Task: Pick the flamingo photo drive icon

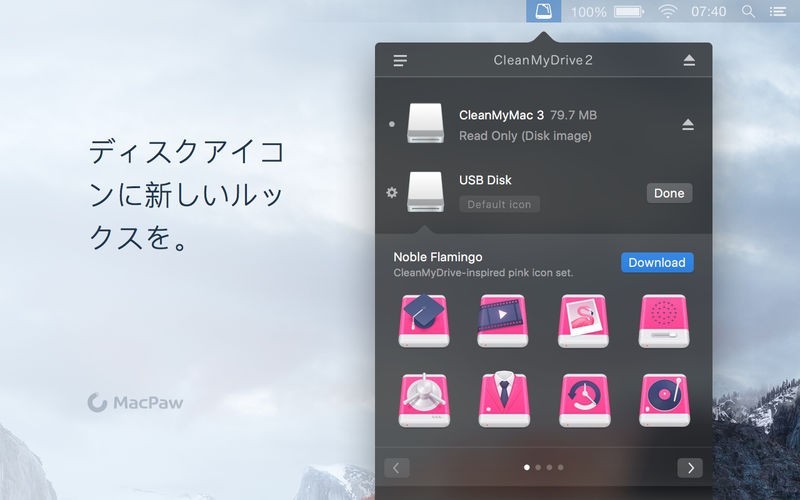Action: pyautogui.click(x=583, y=320)
